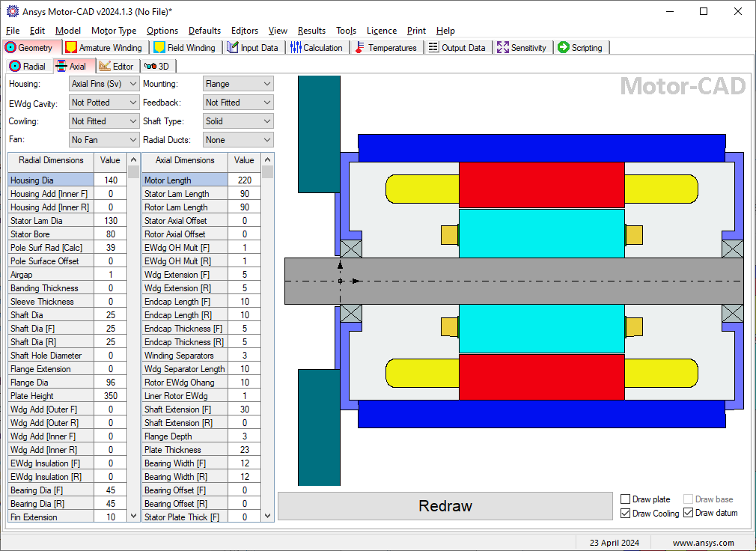Click the Stator Bore value field

[x=111, y=234]
